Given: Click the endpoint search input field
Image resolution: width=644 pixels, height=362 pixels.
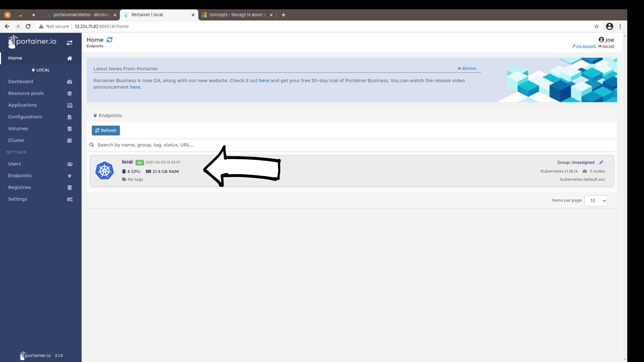Looking at the screenshot, I should pos(235,145).
